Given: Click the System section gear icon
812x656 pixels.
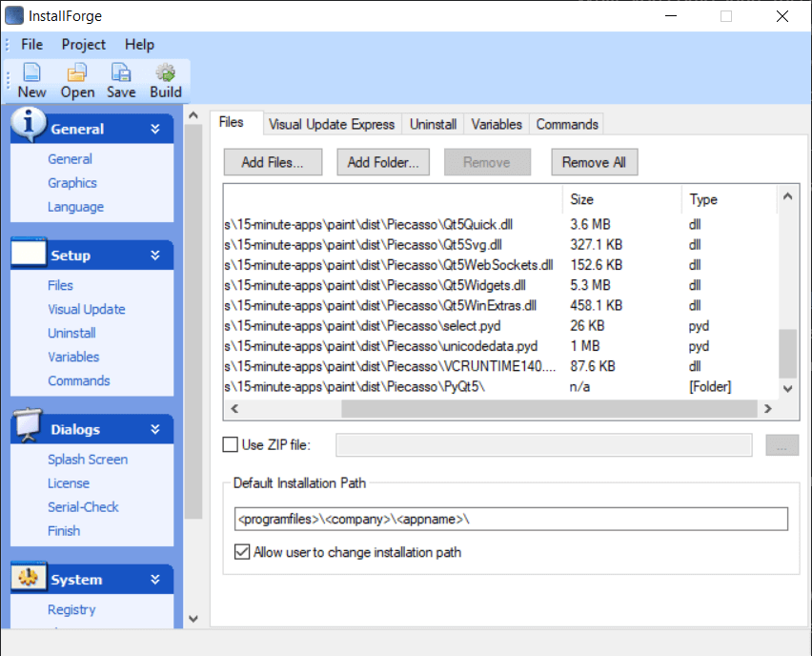Looking at the screenshot, I should tap(29, 577).
